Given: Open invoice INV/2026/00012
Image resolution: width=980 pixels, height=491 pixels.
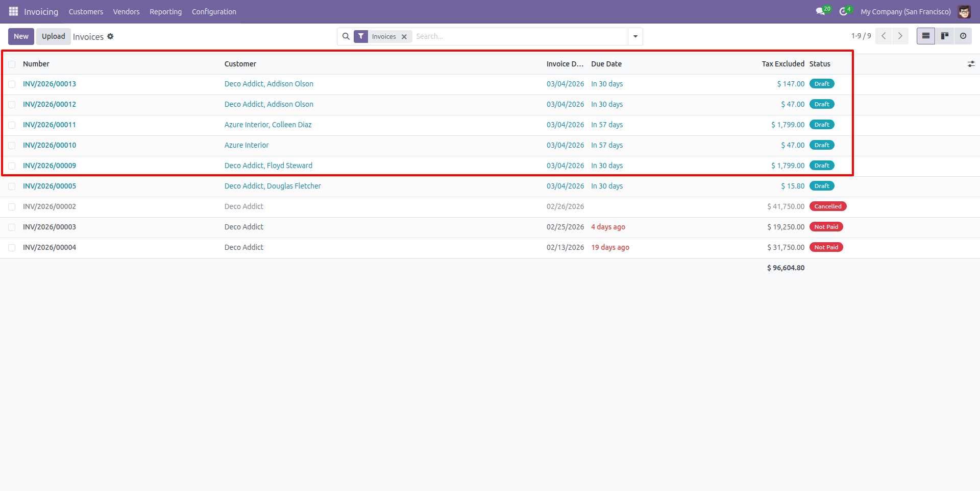Looking at the screenshot, I should [50, 104].
